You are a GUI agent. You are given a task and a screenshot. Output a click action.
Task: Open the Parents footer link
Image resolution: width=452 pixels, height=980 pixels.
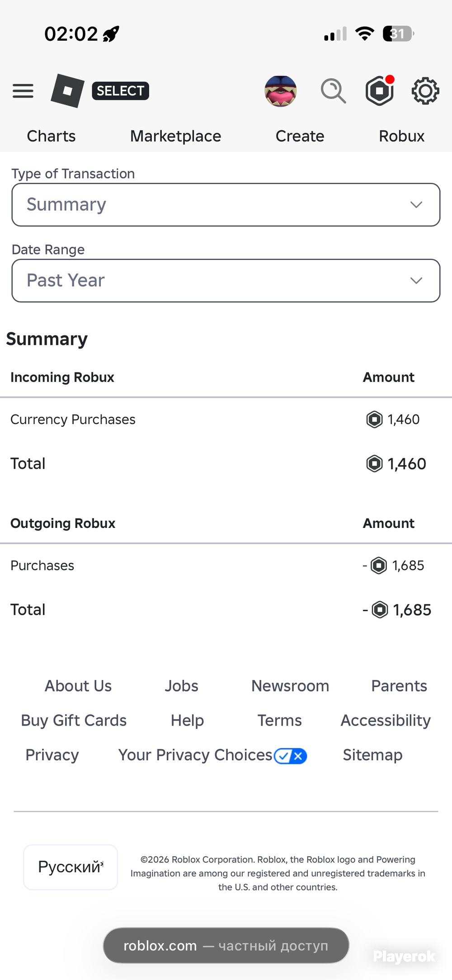click(x=399, y=686)
